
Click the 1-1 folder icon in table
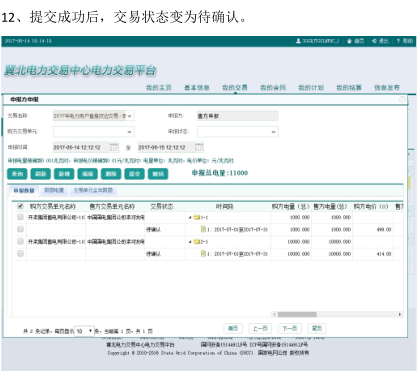[x=197, y=217]
